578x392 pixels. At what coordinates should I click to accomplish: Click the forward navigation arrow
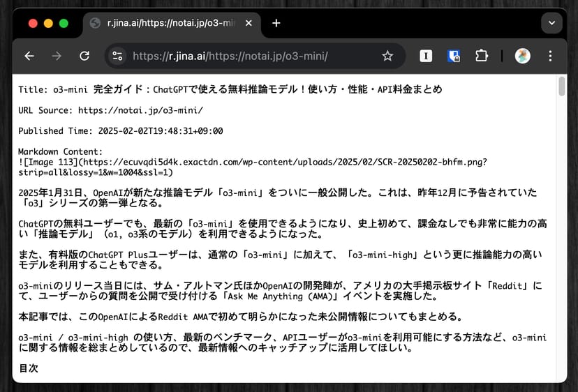(x=57, y=56)
